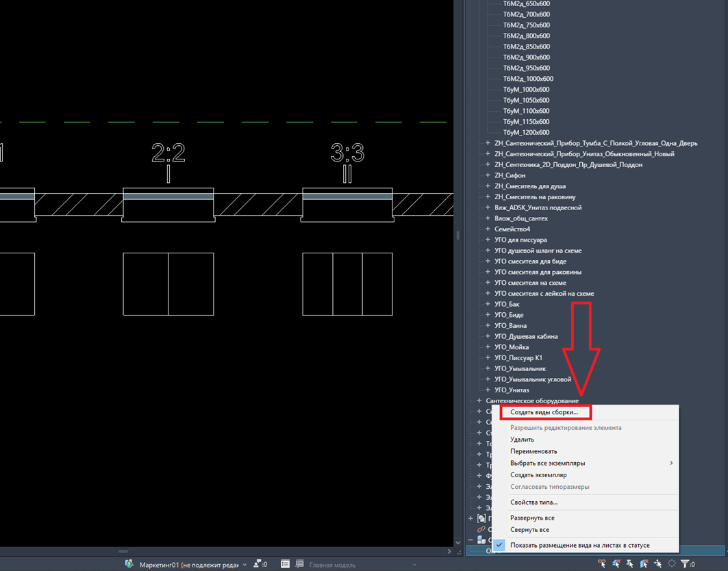Select the 3:3 window tag in drawing

[347, 153]
